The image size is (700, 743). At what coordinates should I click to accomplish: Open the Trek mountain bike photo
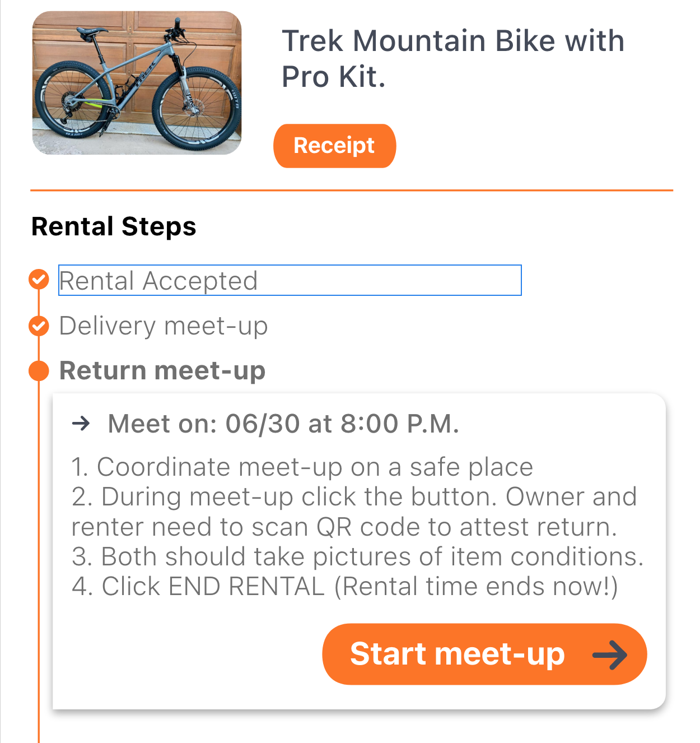[137, 83]
